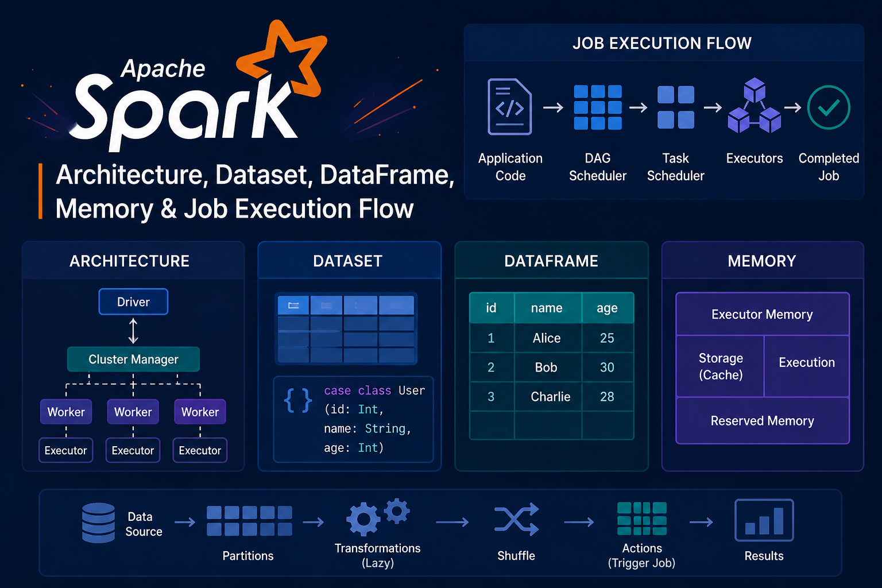882x588 pixels.
Task: Select the DAG Scheduler grid icon
Action: pos(598,107)
